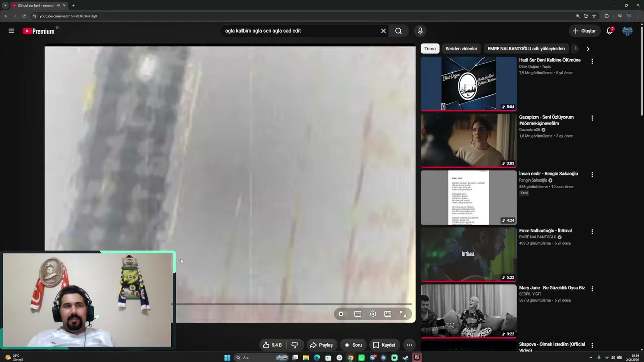This screenshot has height=362, width=644.
Task: Open options for Hadi Sar Beni video
Action: [592, 61]
